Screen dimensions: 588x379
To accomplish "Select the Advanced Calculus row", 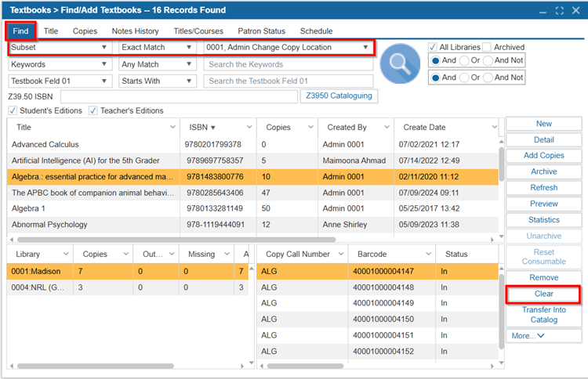I will pyautogui.click(x=252, y=145).
